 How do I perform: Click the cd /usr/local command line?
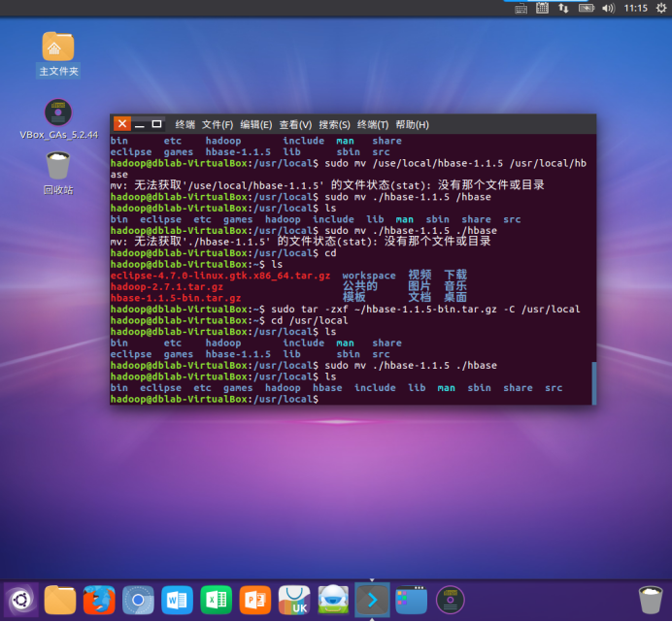click(229, 320)
